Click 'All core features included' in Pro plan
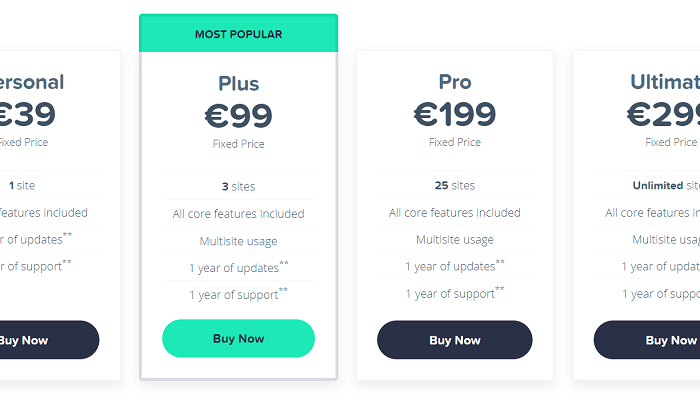 [454, 213]
